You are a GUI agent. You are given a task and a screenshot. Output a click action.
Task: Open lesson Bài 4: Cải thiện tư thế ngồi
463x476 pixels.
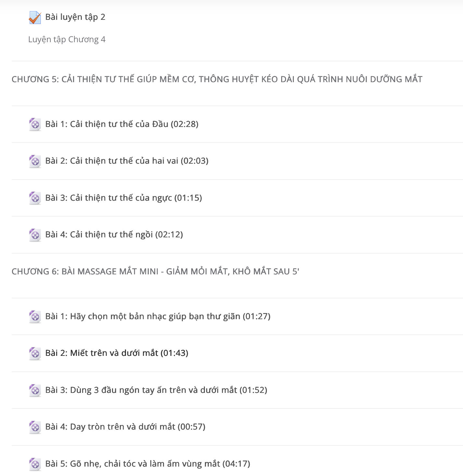tap(114, 234)
